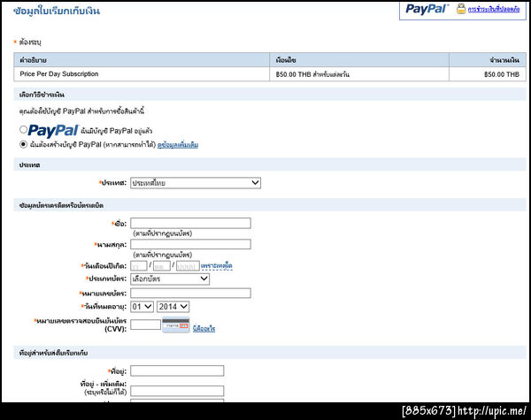Screen dimensions: 531x420
Task: Click the CVV card illustration
Action: (176, 325)
